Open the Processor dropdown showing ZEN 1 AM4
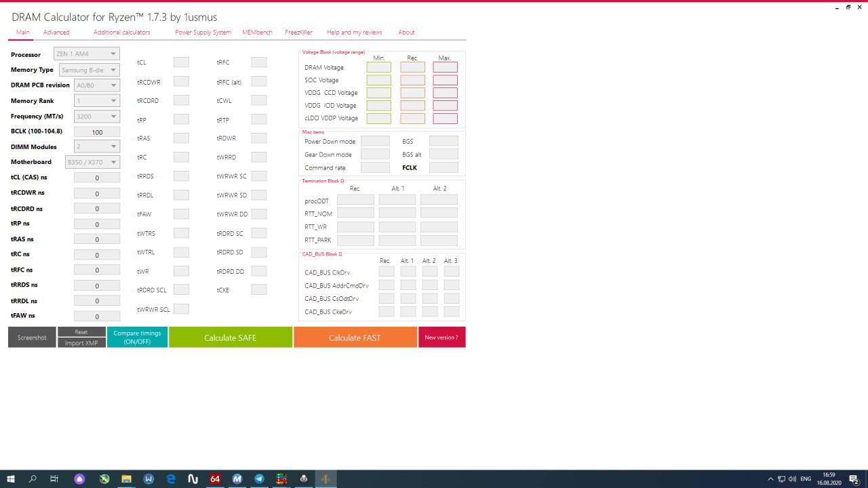Image resolution: width=868 pixels, height=488 pixels. pos(87,54)
